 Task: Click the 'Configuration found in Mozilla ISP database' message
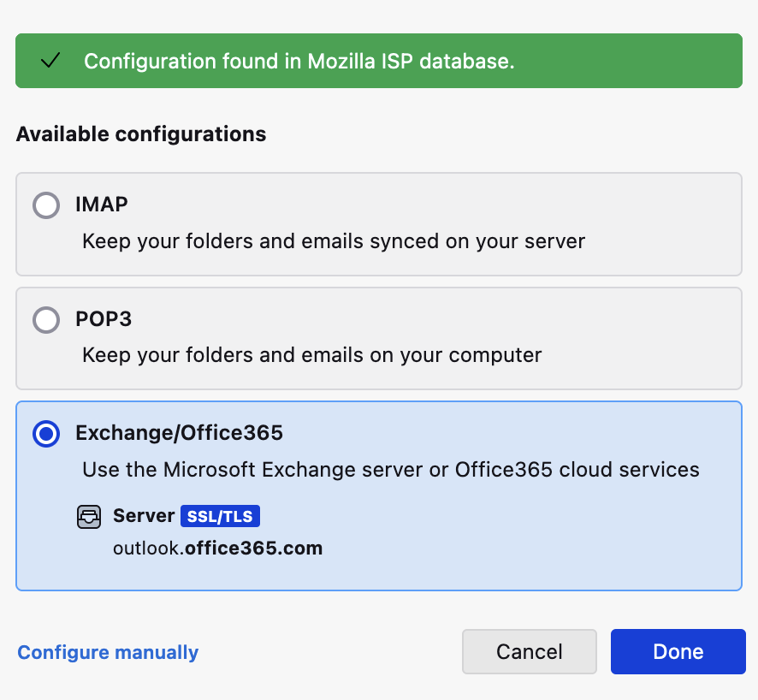tap(299, 61)
